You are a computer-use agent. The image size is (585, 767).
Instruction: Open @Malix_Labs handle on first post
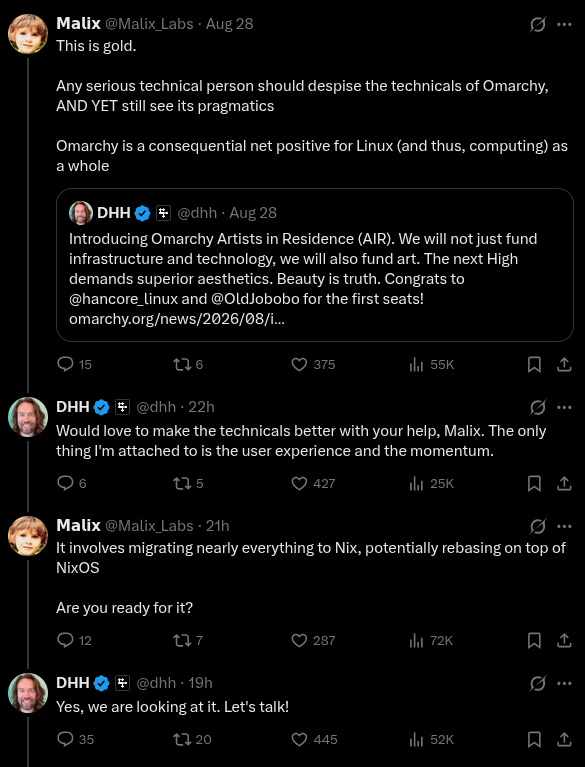coord(149,23)
